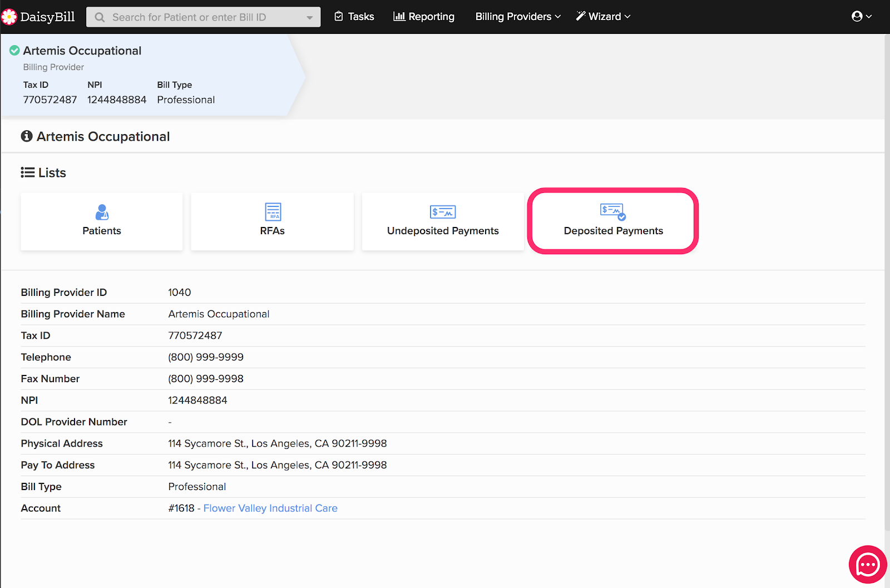Click the Wizard wand icon
The image size is (890, 588).
pyautogui.click(x=581, y=16)
